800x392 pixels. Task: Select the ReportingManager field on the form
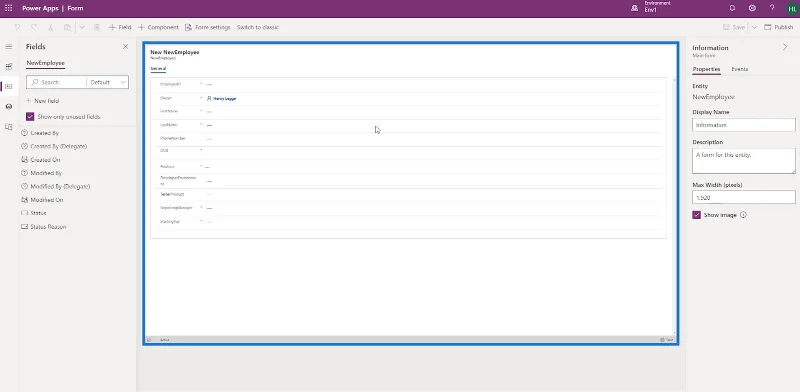coord(408,208)
